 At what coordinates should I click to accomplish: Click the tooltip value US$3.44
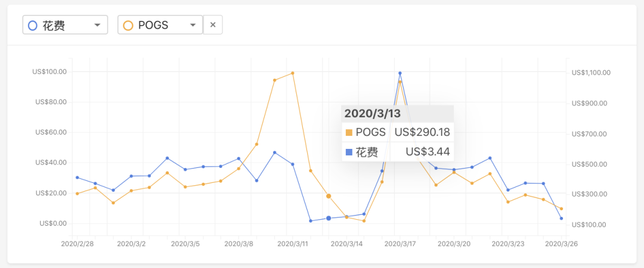(x=428, y=152)
